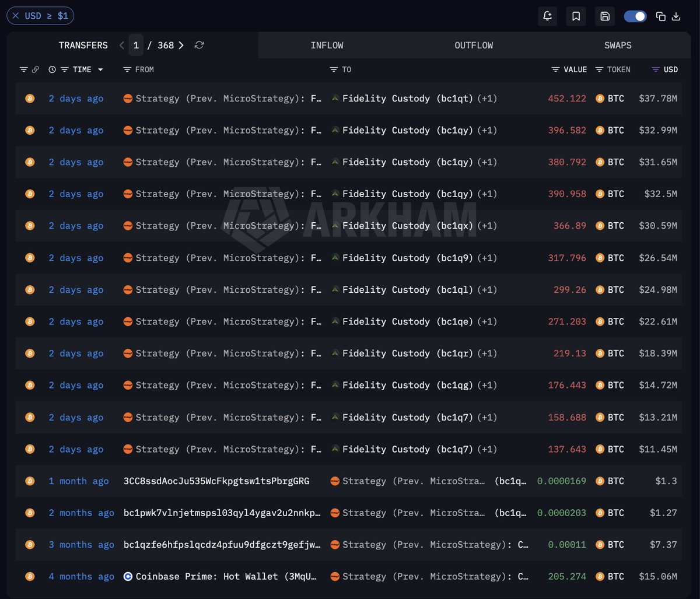The image size is (700, 599).
Task: Switch to the SWAPS tab
Action: pos(618,45)
